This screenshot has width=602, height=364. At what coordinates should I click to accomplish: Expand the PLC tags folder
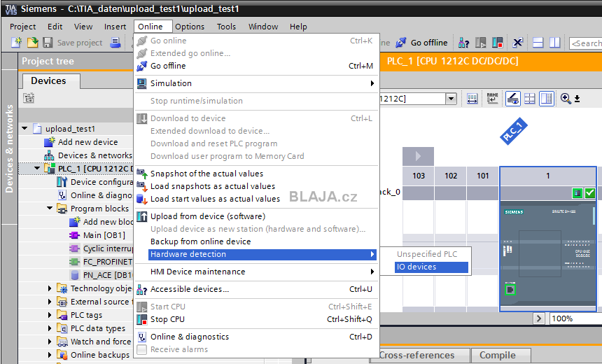pos(50,315)
